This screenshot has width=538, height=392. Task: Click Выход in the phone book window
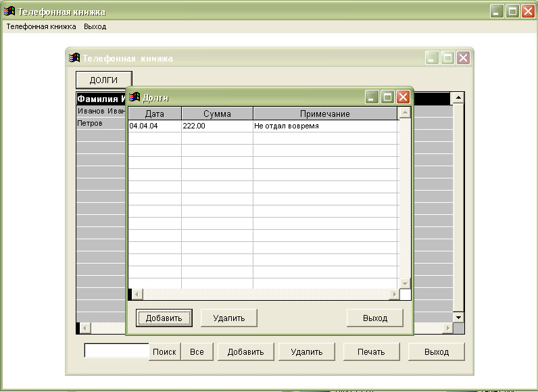437,351
